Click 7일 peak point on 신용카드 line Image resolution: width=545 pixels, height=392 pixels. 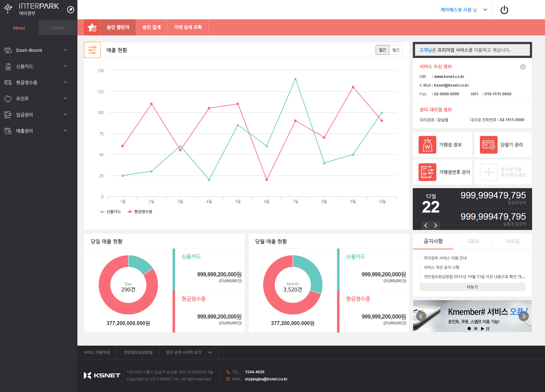(295, 79)
